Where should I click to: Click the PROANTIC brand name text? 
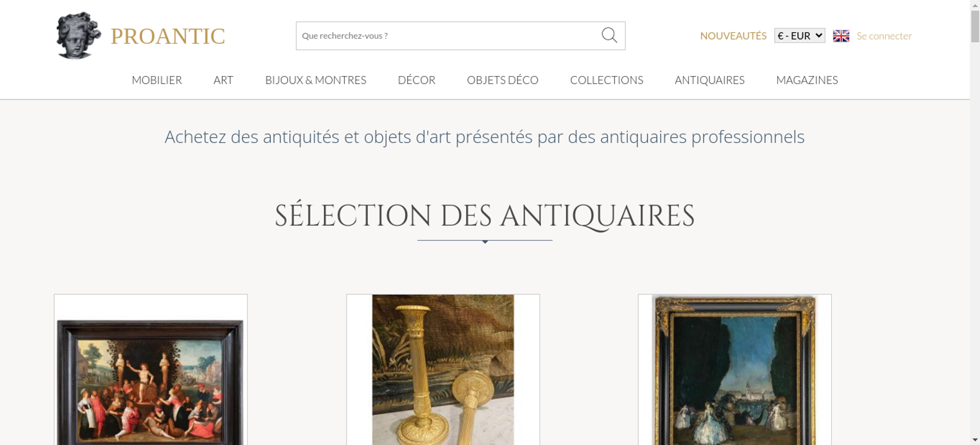click(168, 36)
